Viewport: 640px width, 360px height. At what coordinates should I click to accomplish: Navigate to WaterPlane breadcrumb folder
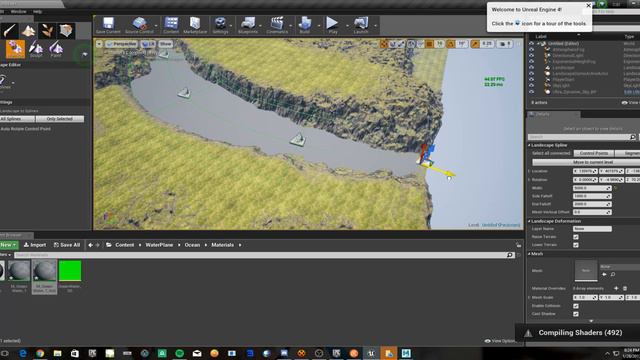click(x=159, y=245)
